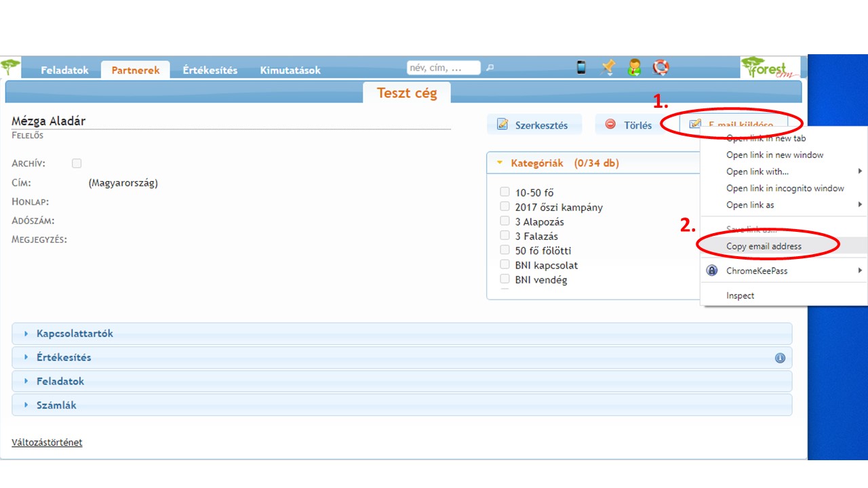Image resolution: width=868 pixels, height=488 pixels.
Task: Click the név, cím search field
Action: pyautogui.click(x=443, y=68)
